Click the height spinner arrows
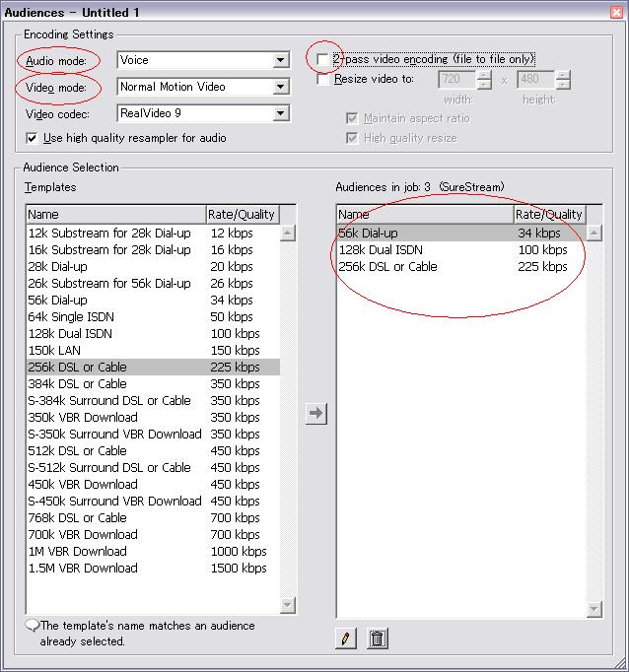Viewport: 629px width, 672px height. point(563,79)
